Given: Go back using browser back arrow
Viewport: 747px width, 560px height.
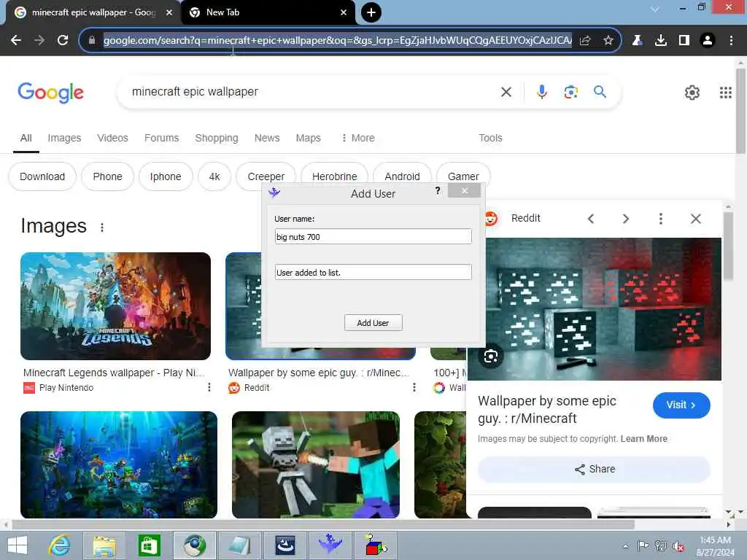Looking at the screenshot, I should (x=16, y=41).
